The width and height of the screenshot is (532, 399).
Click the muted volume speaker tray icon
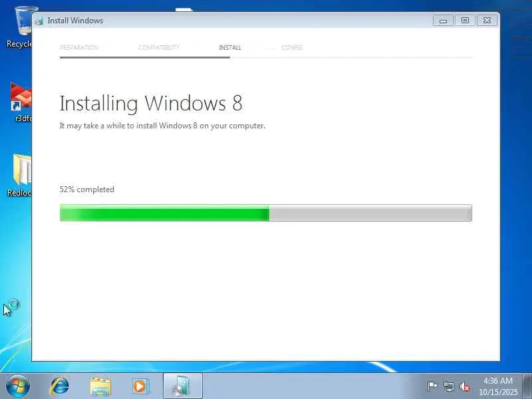point(464,387)
